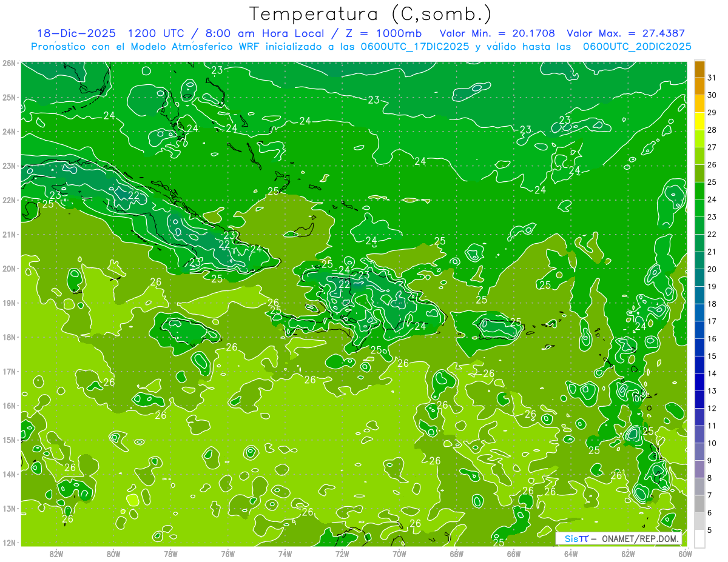Click the valid-until time "0600UTC_20DIC2025"
The width and height of the screenshot is (728, 562).
click(637, 47)
